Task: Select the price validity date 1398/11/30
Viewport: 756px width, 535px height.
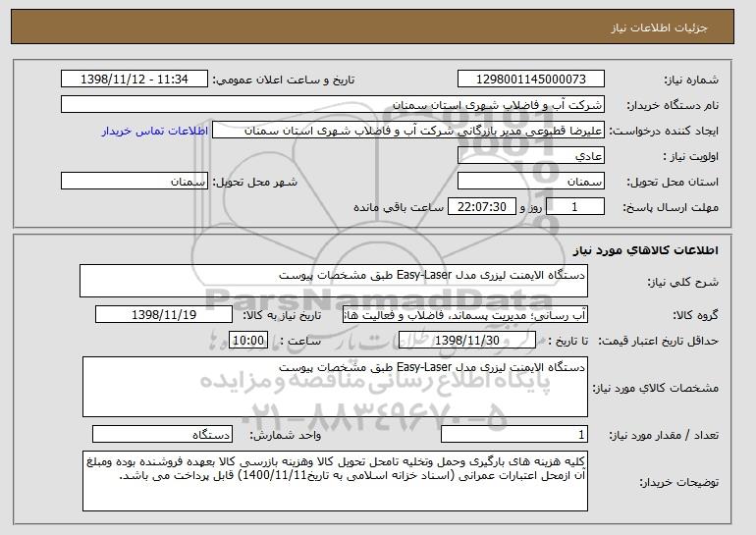Action: (x=467, y=341)
